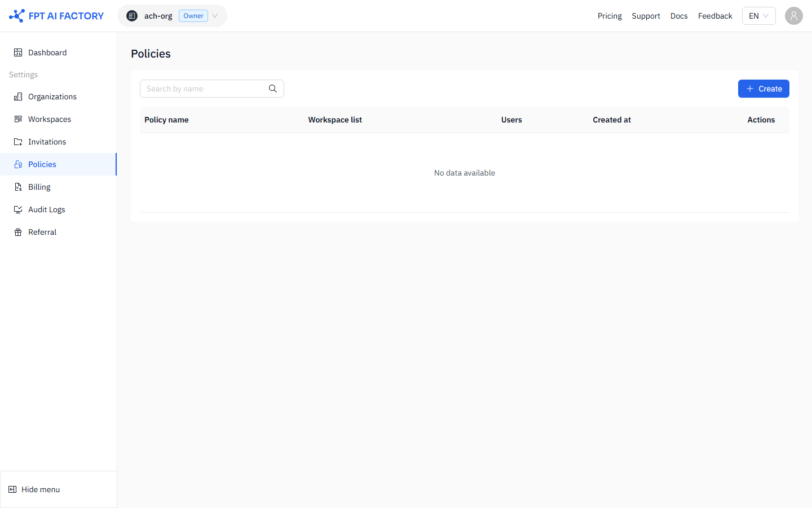
Task: Click the Hide menu collapse icon
Action: coord(12,489)
